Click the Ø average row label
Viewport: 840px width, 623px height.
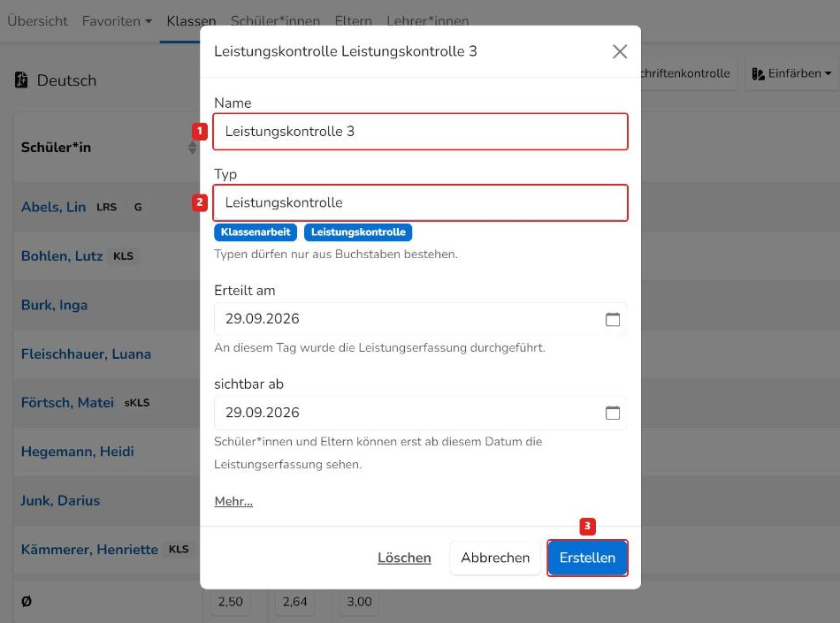click(x=27, y=601)
